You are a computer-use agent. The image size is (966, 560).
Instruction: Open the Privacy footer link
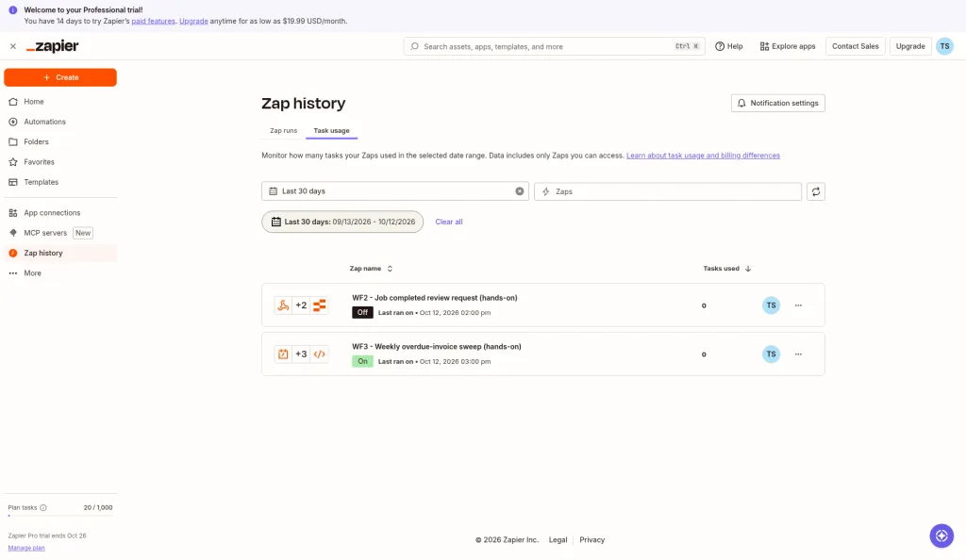(x=592, y=539)
